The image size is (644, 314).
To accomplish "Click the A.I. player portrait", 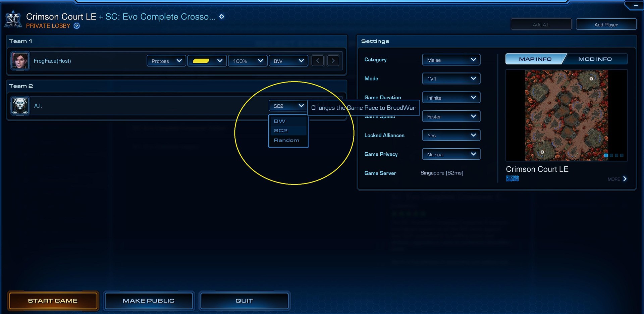I will (x=20, y=106).
